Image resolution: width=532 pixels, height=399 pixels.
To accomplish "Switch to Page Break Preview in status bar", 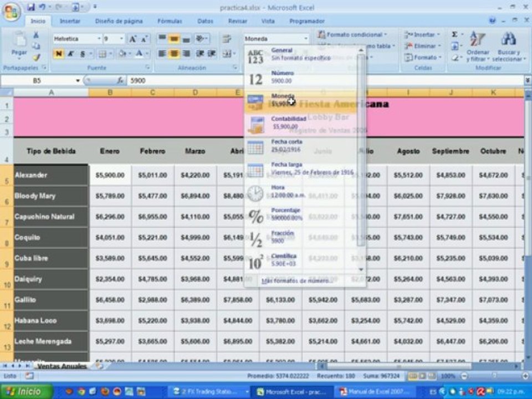I will pyautogui.click(x=432, y=376).
